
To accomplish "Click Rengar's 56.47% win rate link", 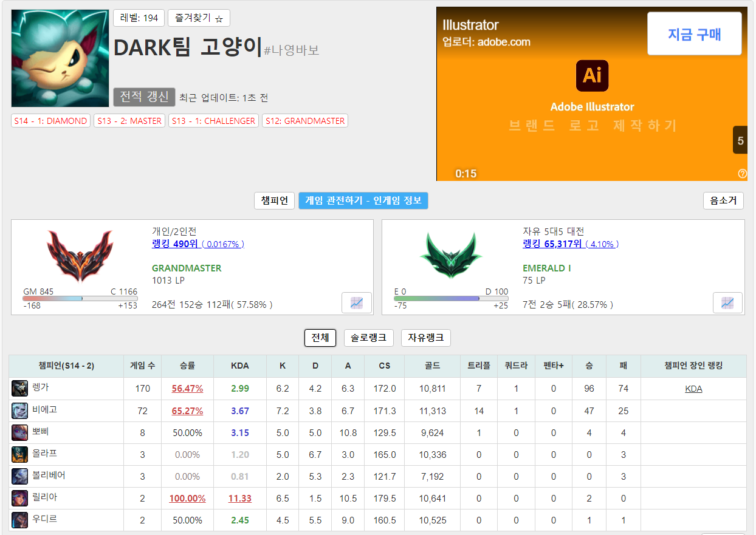I will point(187,389).
